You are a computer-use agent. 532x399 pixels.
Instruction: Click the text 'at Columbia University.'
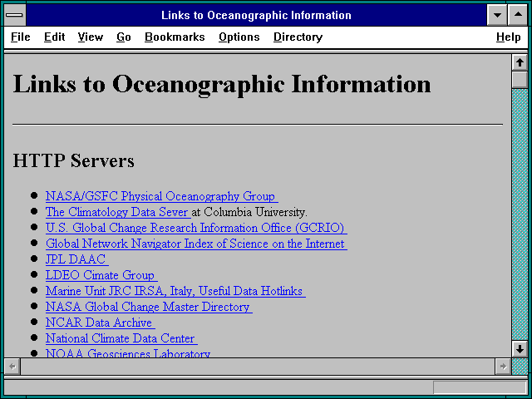pos(249,212)
